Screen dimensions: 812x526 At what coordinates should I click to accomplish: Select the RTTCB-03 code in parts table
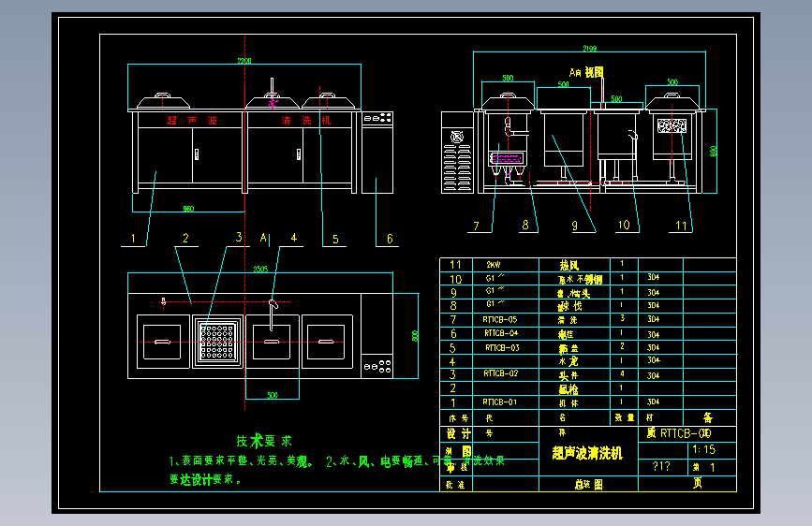click(x=502, y=347)
